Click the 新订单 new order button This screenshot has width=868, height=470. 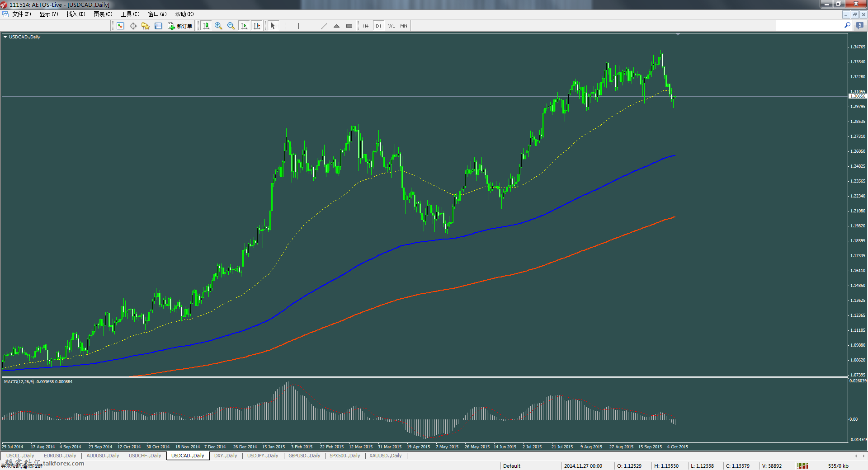pyautogui.click(x=180, y=26)
